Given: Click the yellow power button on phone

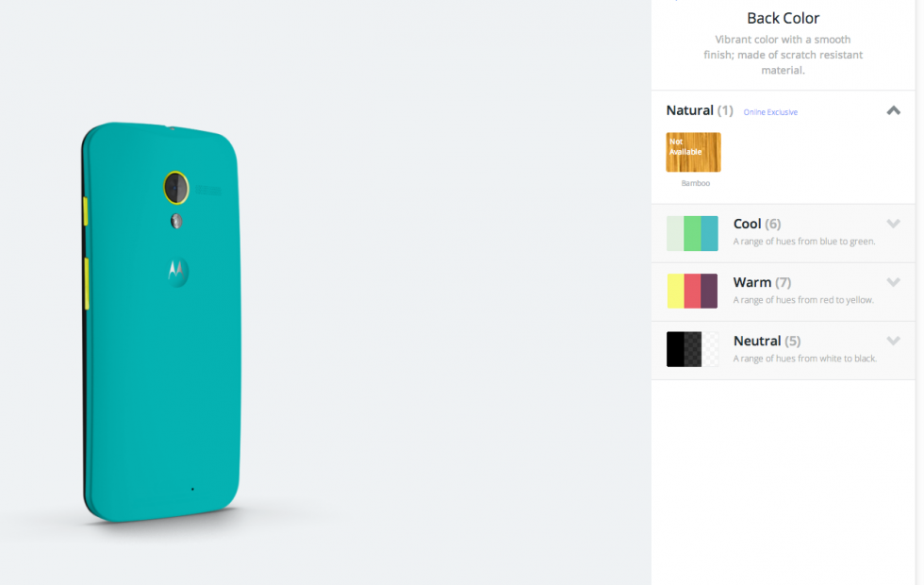Looking at the screenshot, I should tap(86, 211).
